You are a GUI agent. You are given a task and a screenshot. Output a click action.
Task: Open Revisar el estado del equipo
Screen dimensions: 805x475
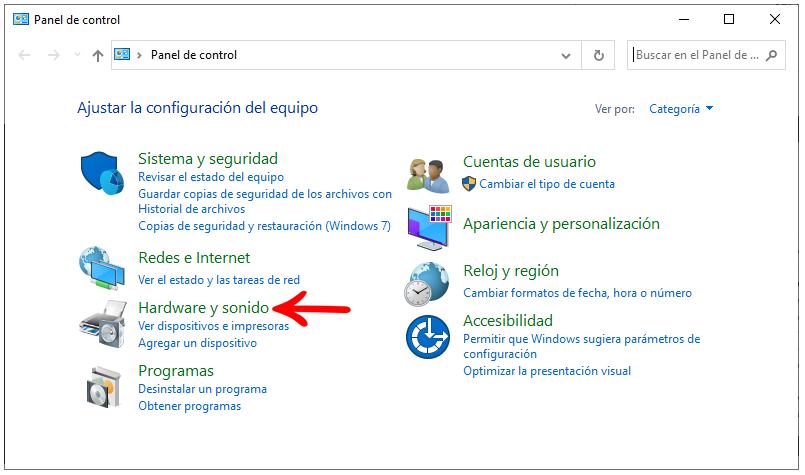tap(211, 177)
